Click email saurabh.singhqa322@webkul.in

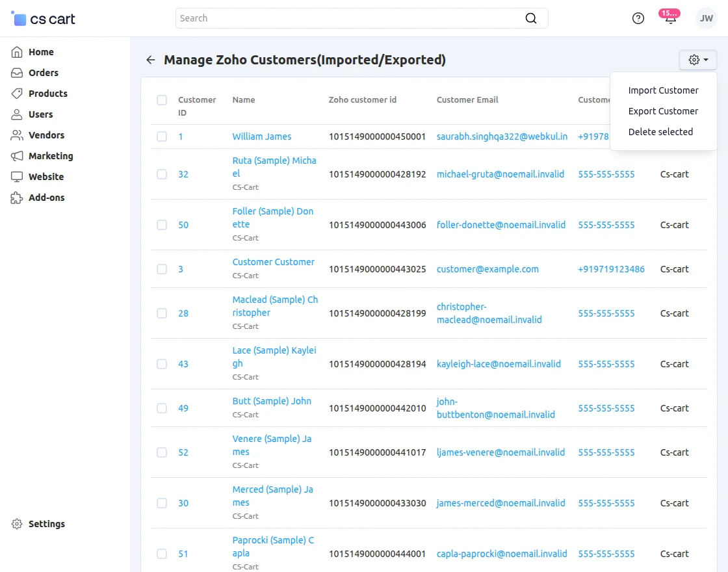[x=502, y=136]
